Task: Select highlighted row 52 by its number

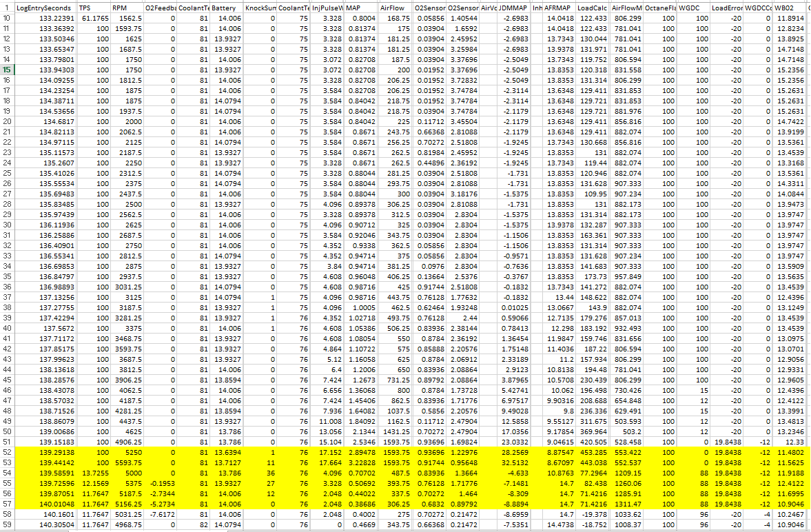Action: (6, 451)
